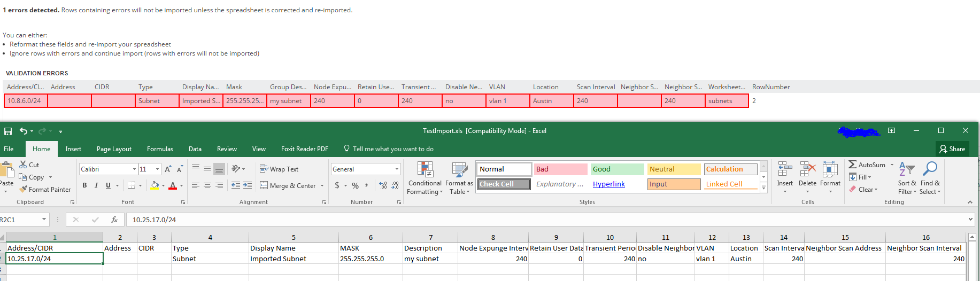
Task: Click the Font Color letter A
Action: (173, 185)
